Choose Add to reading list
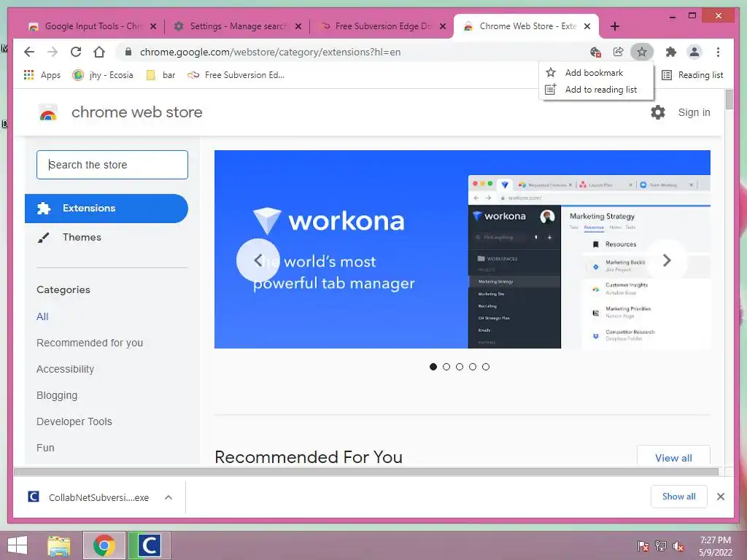747x560 pixels. (x=596, y=90)
